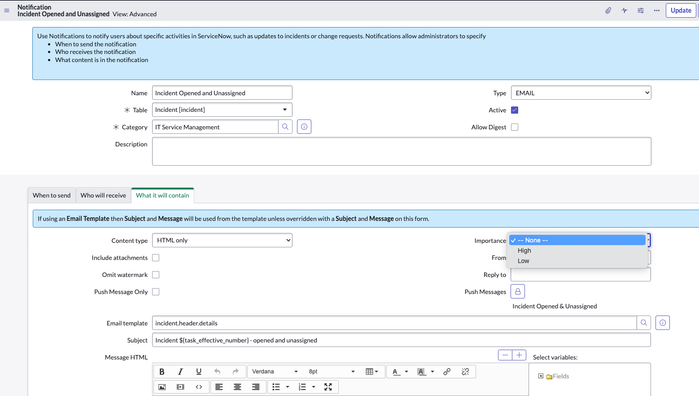Click the activity stream icon in header

coord(624,10)
